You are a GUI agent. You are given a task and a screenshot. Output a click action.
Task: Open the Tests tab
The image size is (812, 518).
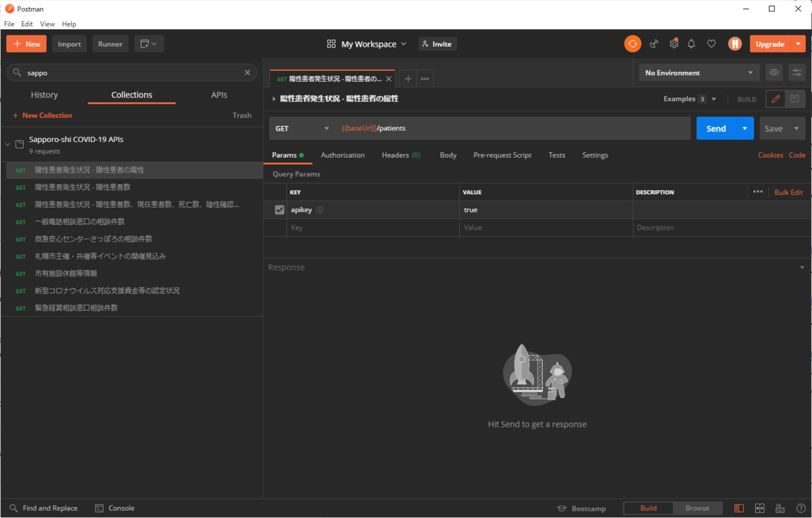click(x=557, y=155)
